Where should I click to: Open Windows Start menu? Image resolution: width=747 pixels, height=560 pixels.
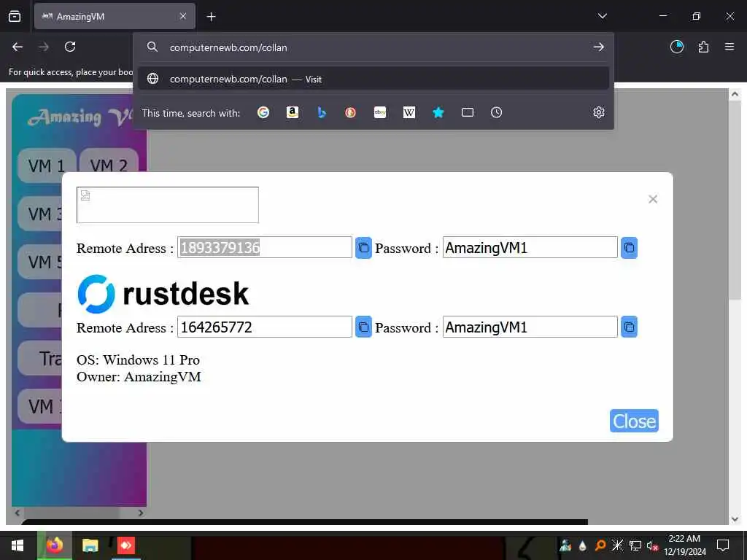18,545
